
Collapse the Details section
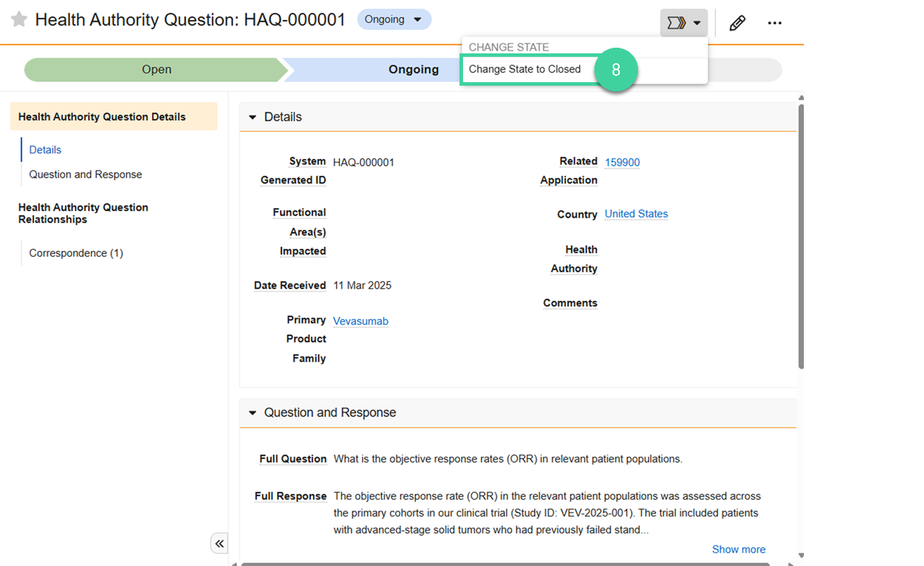(253, 117)
